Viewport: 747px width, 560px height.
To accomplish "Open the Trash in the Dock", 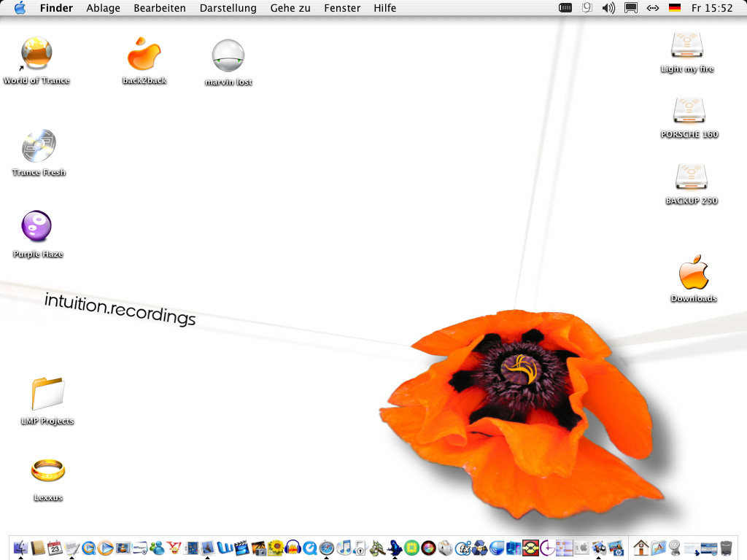I will pos(727,548).
